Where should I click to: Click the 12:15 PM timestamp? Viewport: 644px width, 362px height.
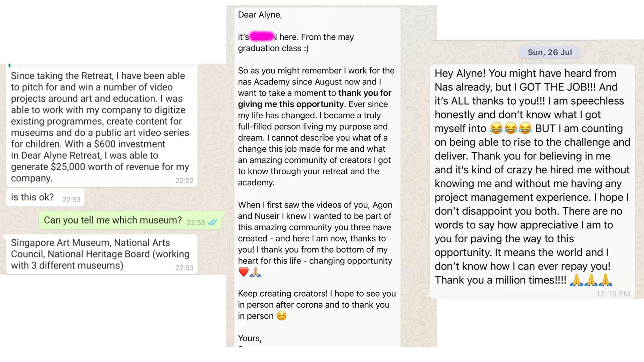pos(613,294)
